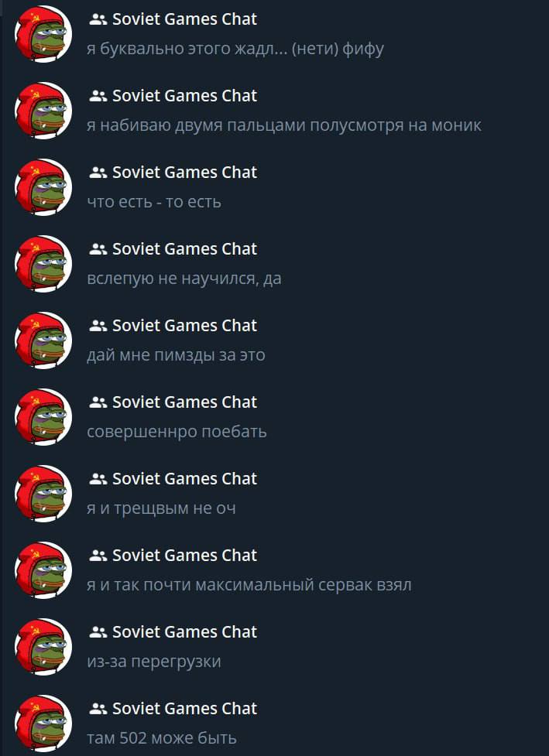
Task: Click Soviet Games Chat title above "фифу" message
Action: coord(185,19)
